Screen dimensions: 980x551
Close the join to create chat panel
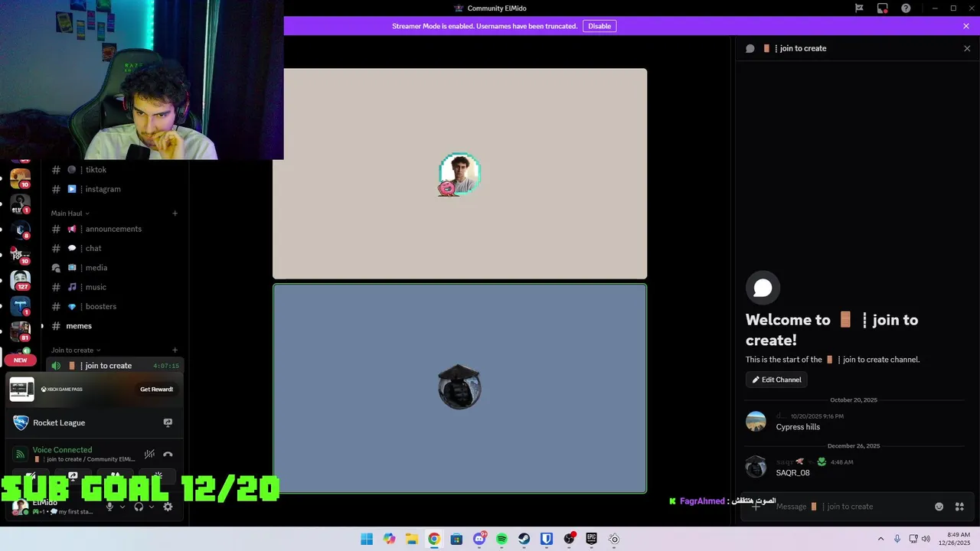click(967, 48)
